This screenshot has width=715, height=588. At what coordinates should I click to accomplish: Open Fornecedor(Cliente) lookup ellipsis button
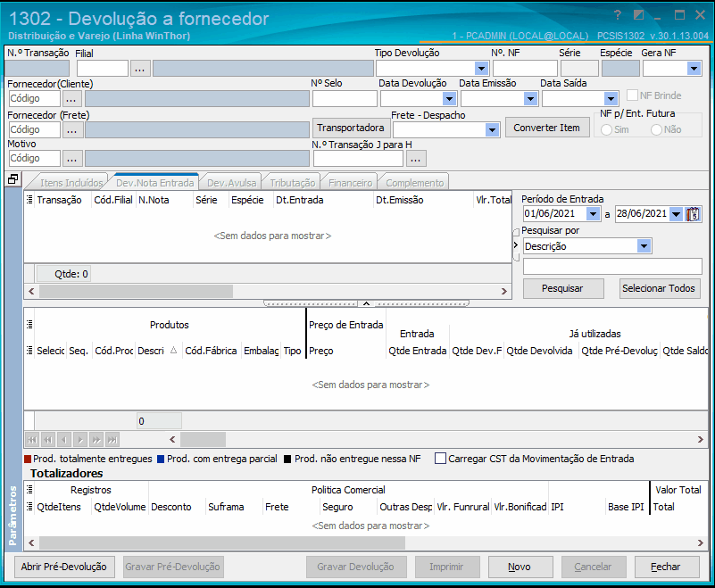pyautogui.click(x=71, y=98)
